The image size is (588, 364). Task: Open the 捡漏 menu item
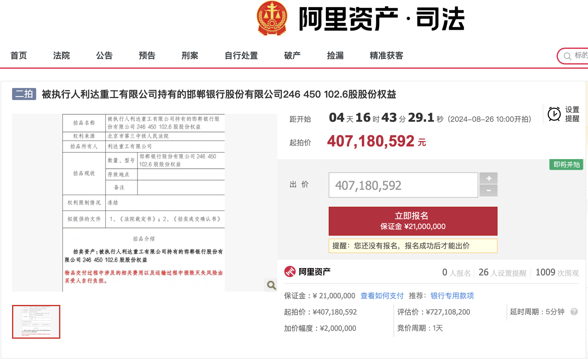(x=335, y=55)
